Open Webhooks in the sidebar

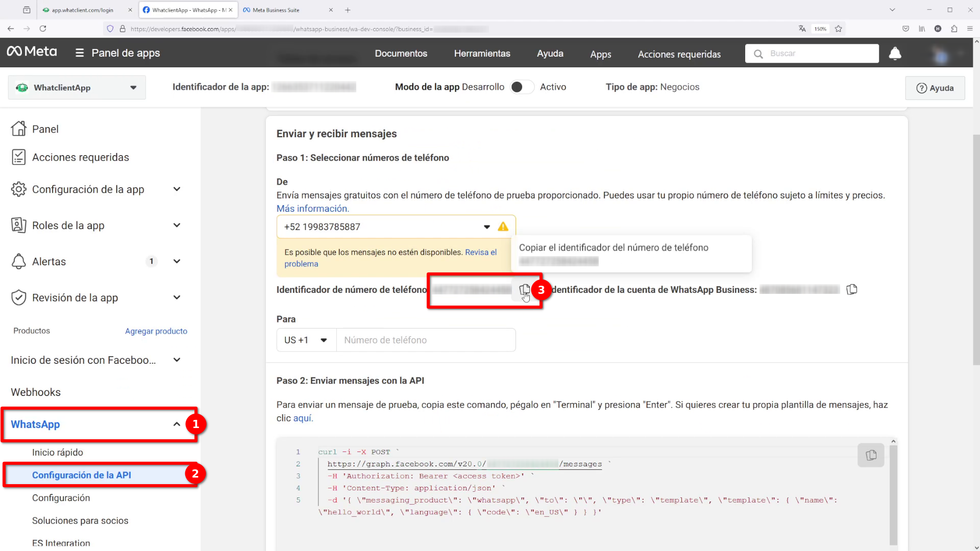[x=36, y=392]
